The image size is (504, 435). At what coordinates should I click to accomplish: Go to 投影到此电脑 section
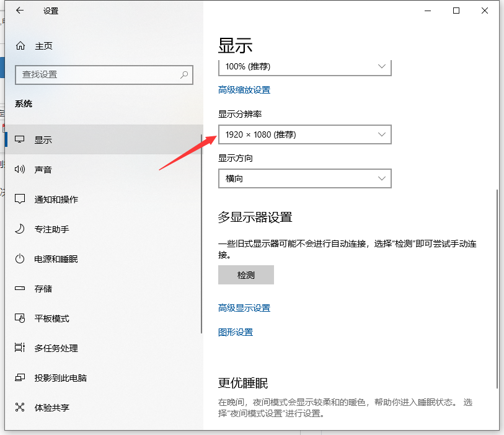(x=60, y=378)
